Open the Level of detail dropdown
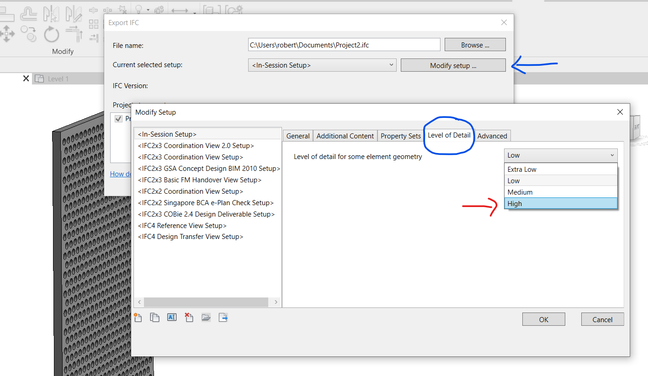 pos(560,155)
